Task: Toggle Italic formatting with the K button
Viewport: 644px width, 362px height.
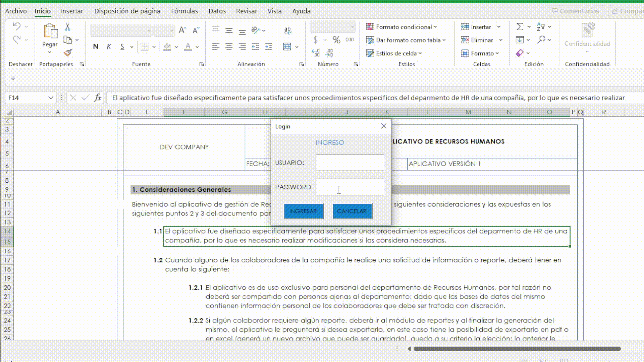Action: click(x=109, y=47)
